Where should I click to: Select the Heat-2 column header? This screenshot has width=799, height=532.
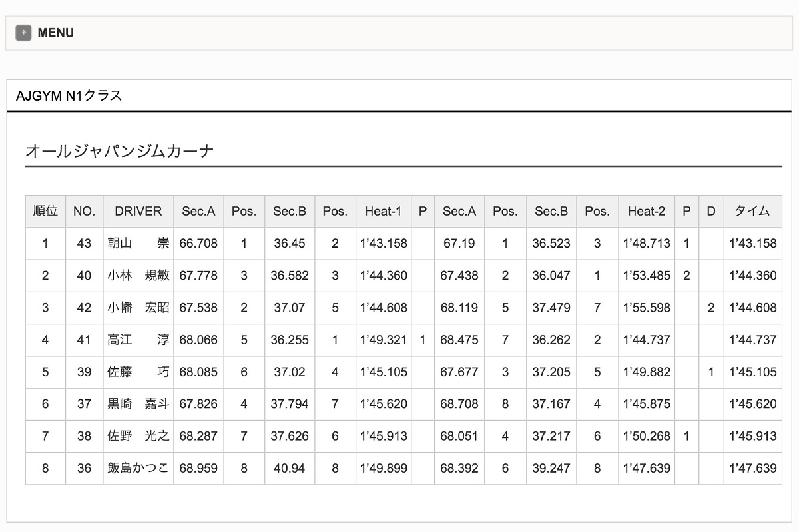pos(646,211)
